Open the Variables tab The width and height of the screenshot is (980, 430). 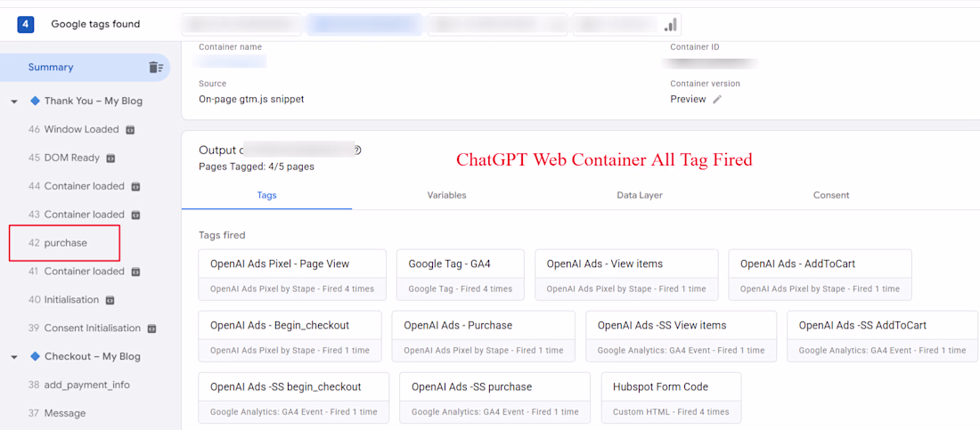[x=446, y=195]
